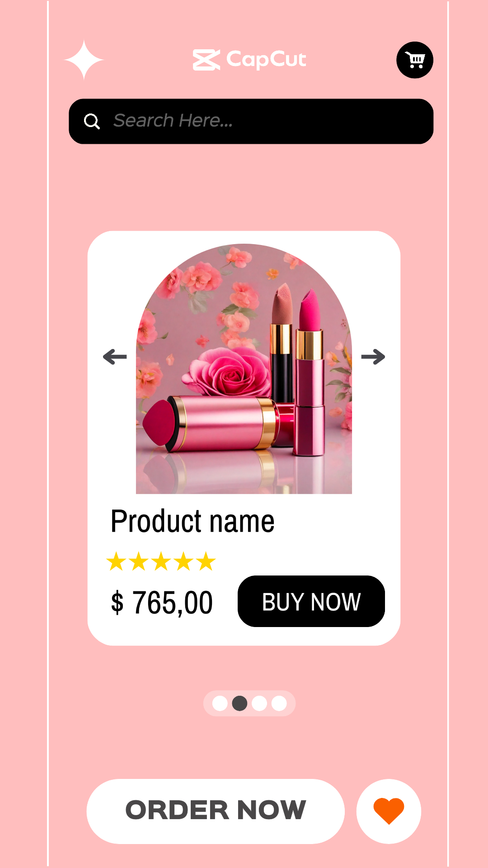The width and height of the screenshot is (488, 868).
Task: Click the white sparkle star icon
Action: coord(84,60)
